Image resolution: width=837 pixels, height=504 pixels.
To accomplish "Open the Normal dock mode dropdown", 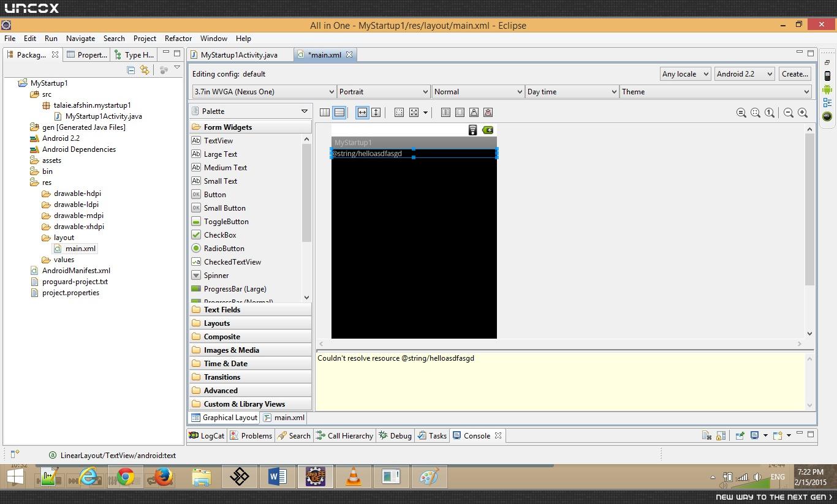I will 478,92.
